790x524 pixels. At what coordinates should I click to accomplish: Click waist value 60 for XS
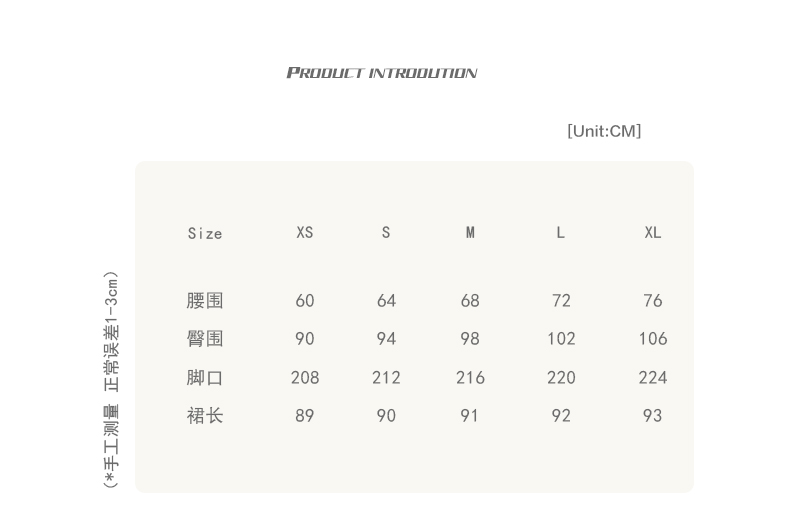(305, 301)
